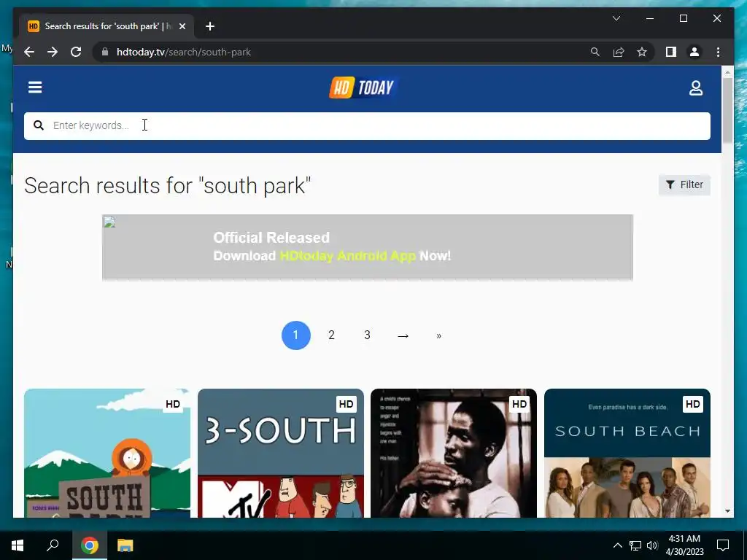Go to results page 3
Screen dimensions: 747x560
click(367, 335)
